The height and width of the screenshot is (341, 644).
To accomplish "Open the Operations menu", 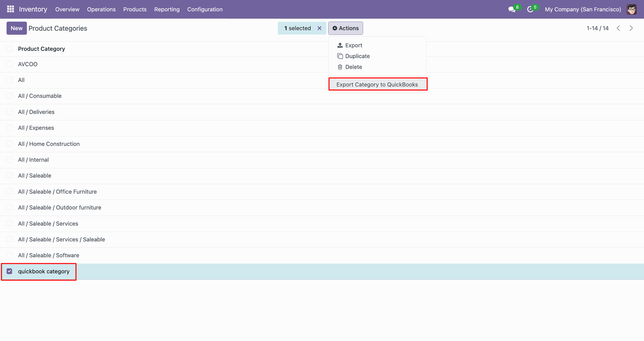I will point(101,9).
